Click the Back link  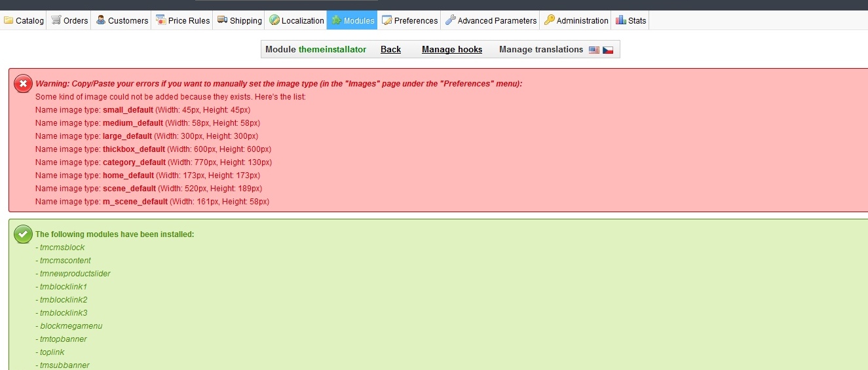click(x=390, y=50)
